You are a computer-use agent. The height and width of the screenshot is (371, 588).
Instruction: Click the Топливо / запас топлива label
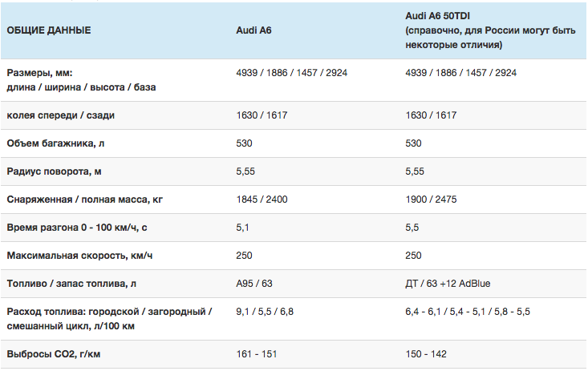click(71, 284)
